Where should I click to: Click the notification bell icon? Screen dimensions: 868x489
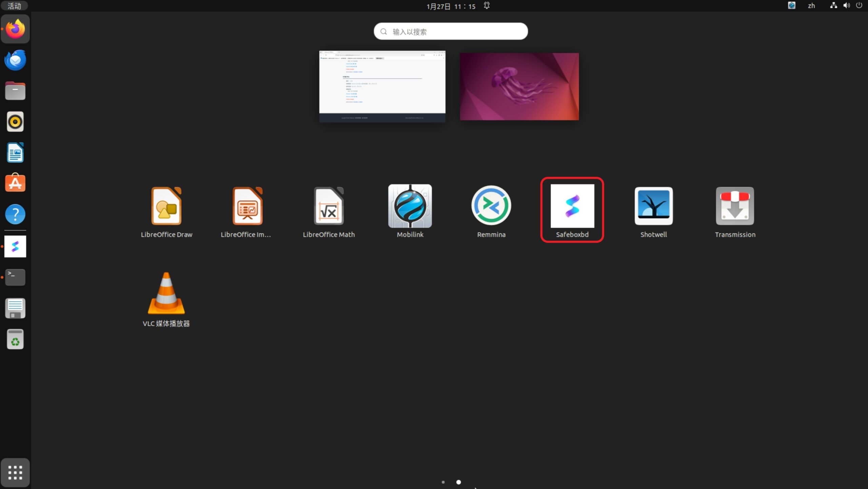pos(487,5)
